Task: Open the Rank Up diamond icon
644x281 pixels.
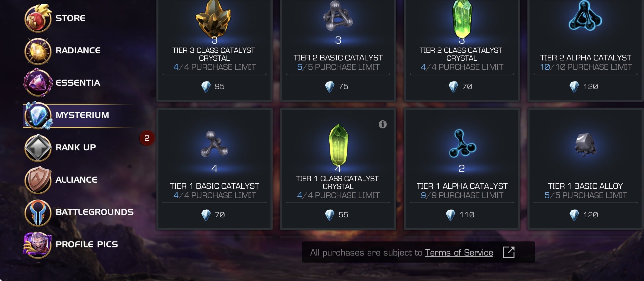Action: [x=38, y=148]
